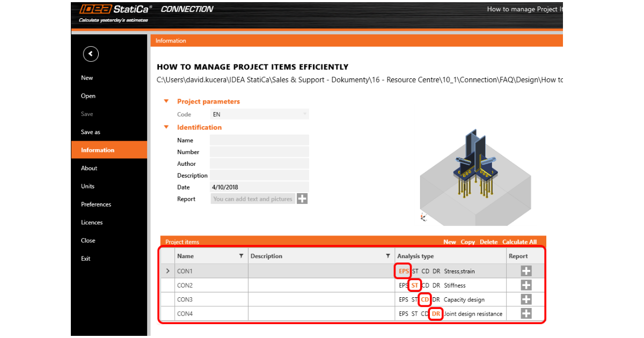Viewport: 644px width, 338px height.
Task: Go to Units settings
Action: pyautogui.click(x=87, y=186)
